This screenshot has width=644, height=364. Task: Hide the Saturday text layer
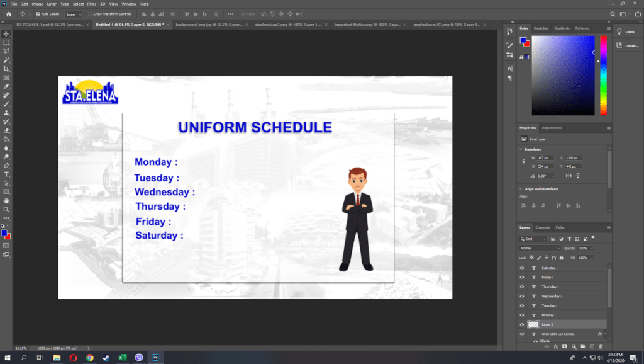tap(521, 268)
